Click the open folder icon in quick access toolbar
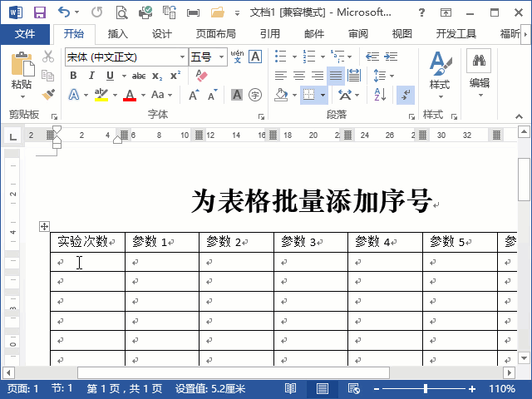This screenshot has height=399, width=532. tap(218, 12)
